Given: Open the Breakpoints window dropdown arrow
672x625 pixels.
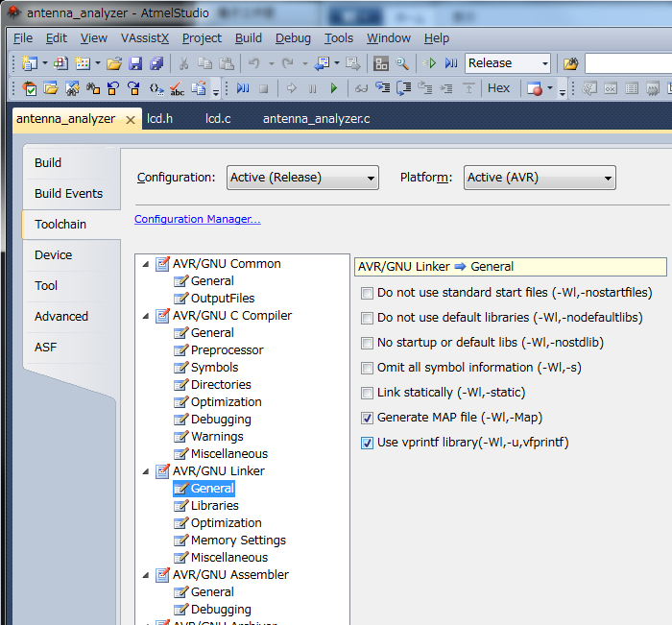Looking at the screenshot, I should [550, 88].
